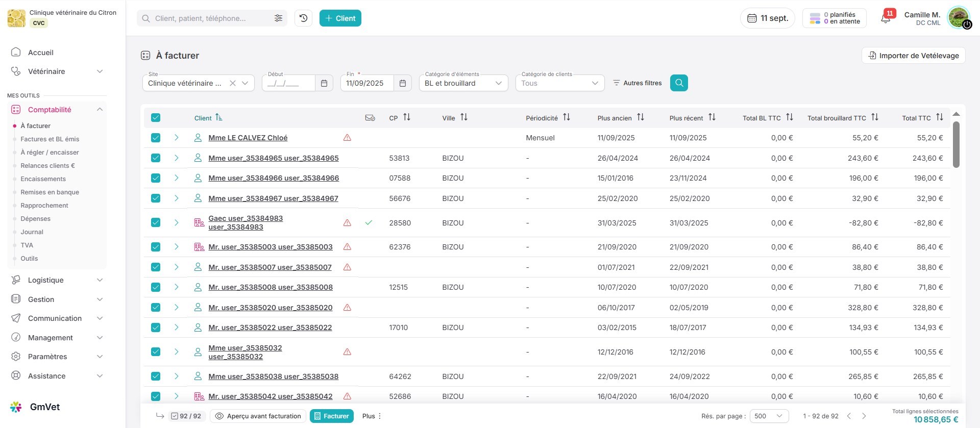
Task: Click warning triangle for Mme LE CALVEZ Chloé
Action: pos(347,138)
